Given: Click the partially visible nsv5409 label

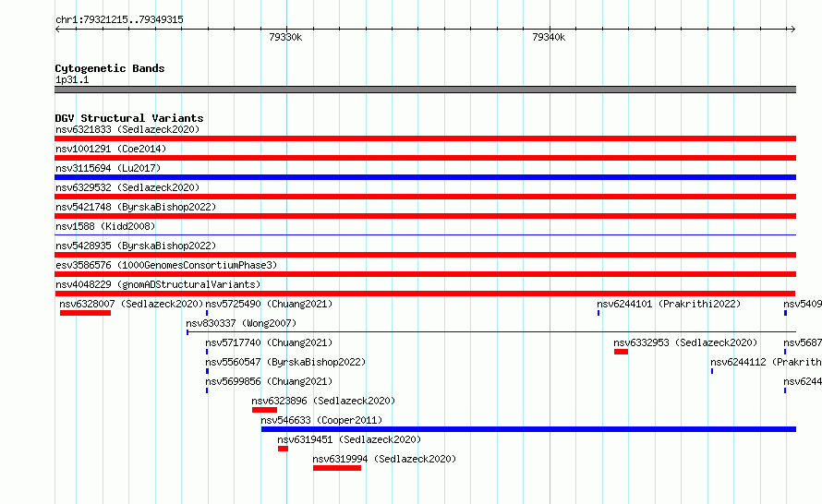Looking at the screenshot, I should (803, 304).
